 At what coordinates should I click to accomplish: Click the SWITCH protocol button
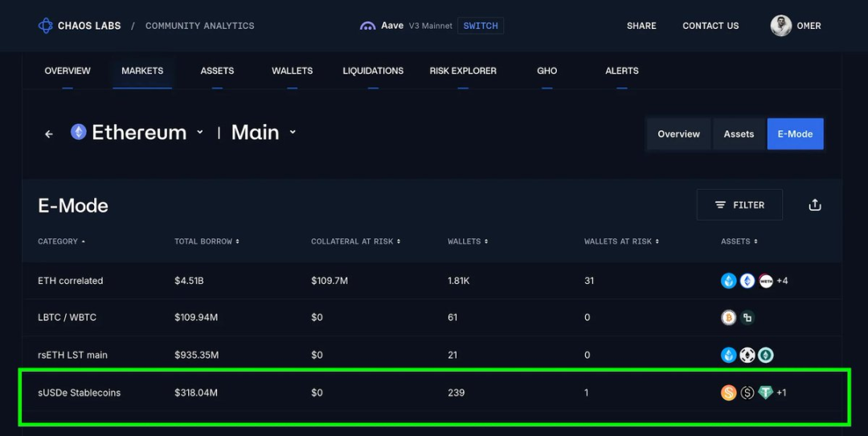tap(481, 26)
